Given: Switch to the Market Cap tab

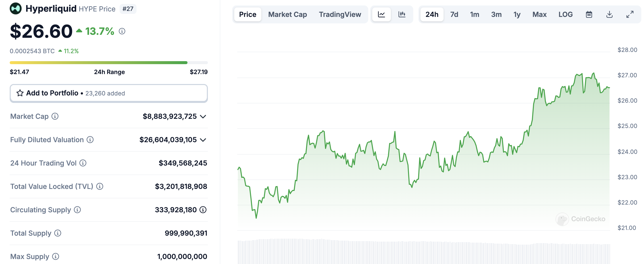Looking at the screenshot, I should pos(287,14).
